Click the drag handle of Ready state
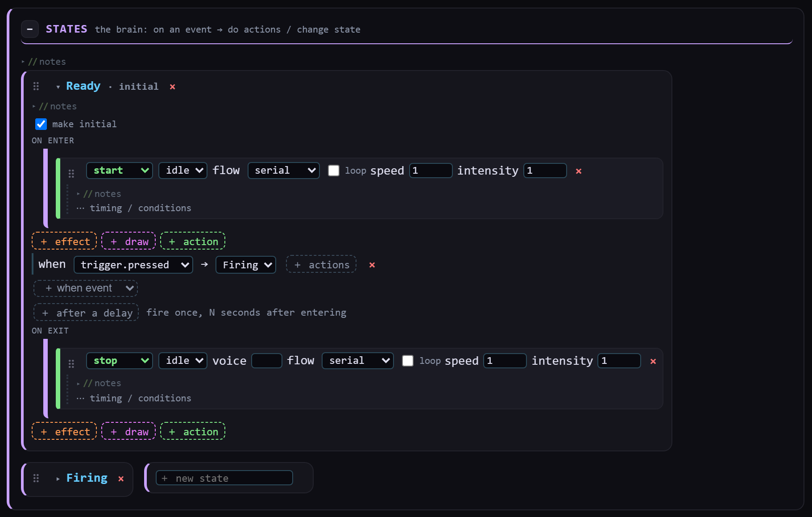Screen dimensions: 812x517 [36, 86]
